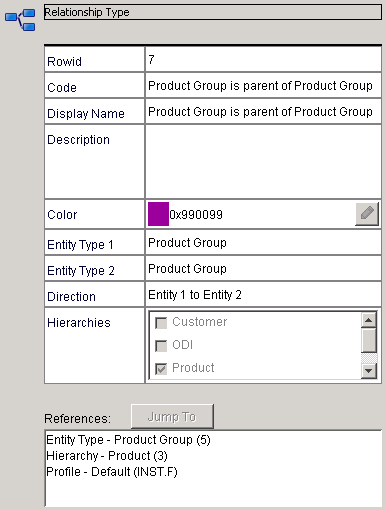Click the Entity Type 1 value field
The height and width of the screenshot is (510, 385).
[263, 242]
